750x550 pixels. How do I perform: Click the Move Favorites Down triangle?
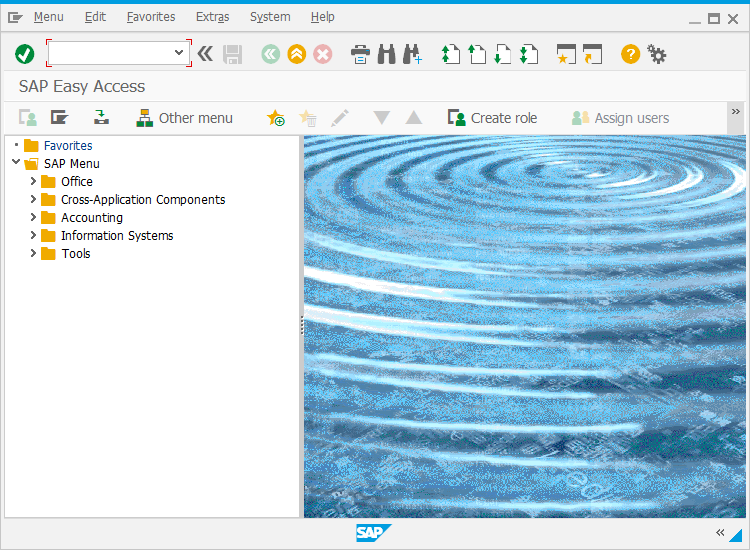click(381, 118)
